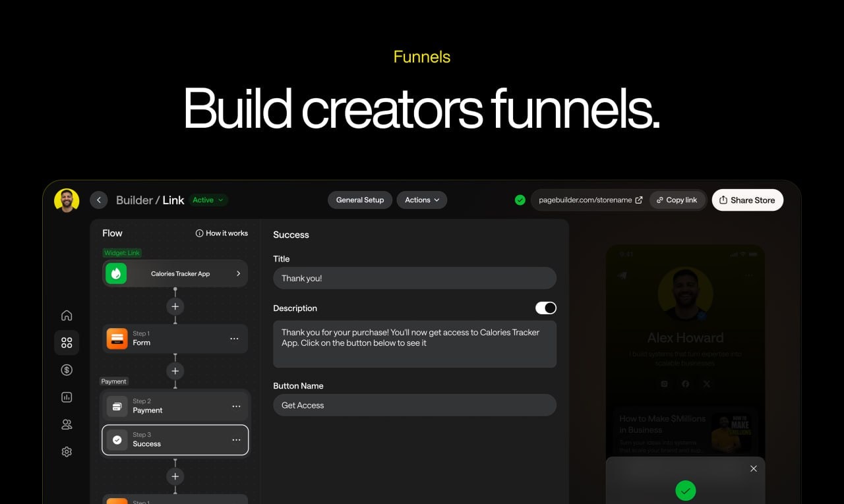Screen dimensions: 844x504
Task: Open the Home panel from the sidebar
Action: [67, 315]
